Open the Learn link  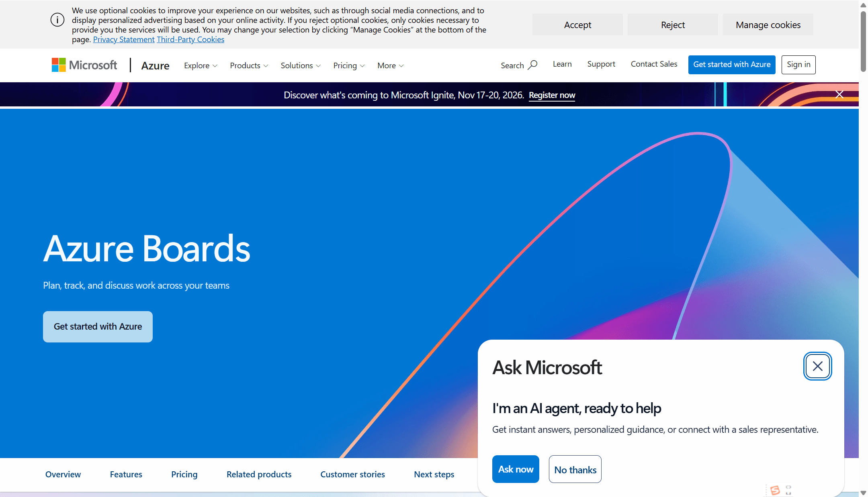coord(562,64)
